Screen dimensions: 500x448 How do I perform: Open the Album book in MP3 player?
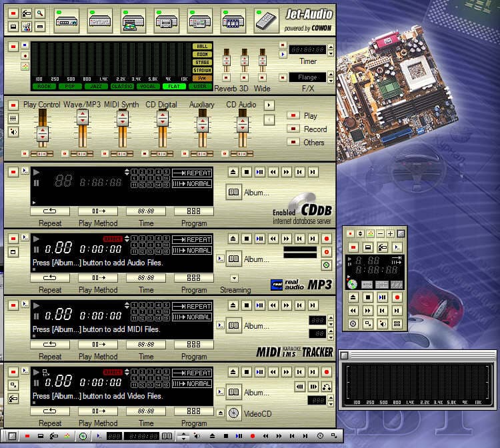[233, 259]
